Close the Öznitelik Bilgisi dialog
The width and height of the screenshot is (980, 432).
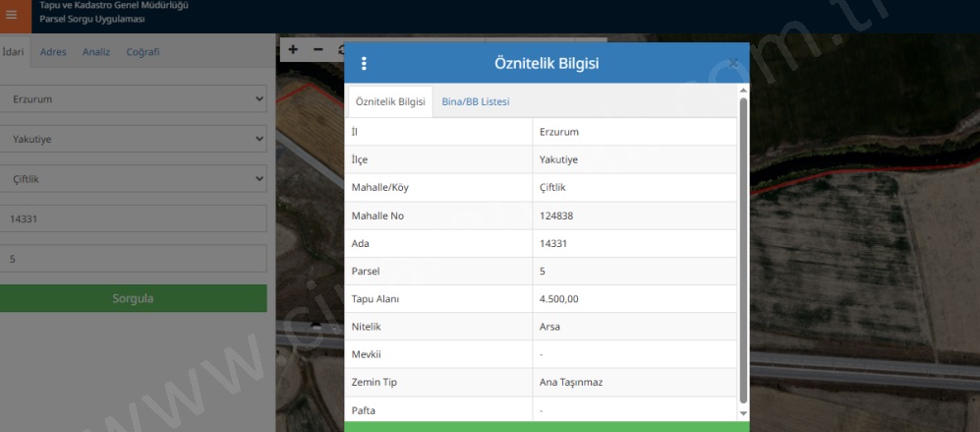click(x=733, y=64)
